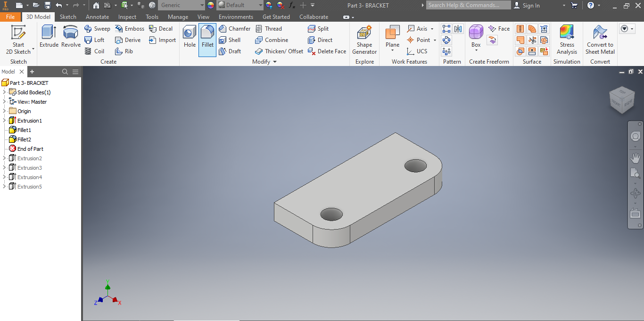Expand Extrusion1 in the model browser
644x321 pixels.
point(4,120)
